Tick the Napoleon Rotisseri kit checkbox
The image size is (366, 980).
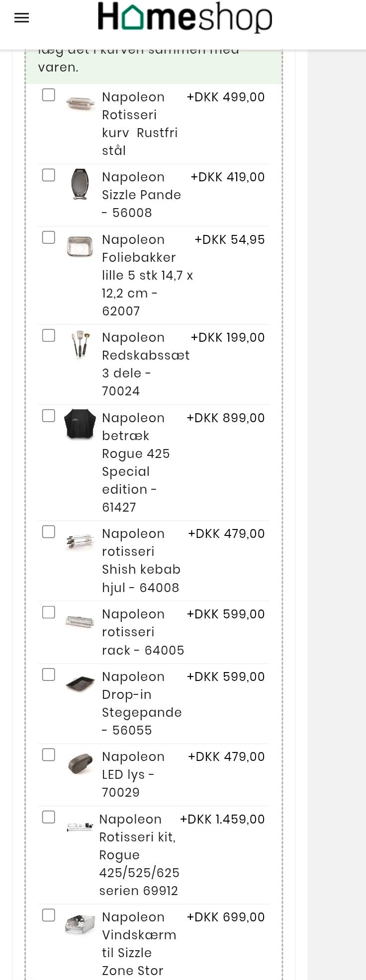49,817
